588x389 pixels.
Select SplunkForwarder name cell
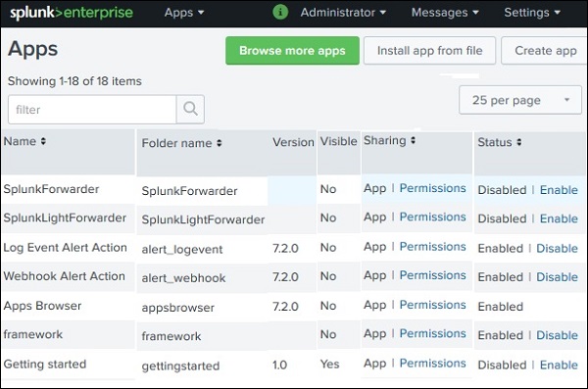coord(51,189)
